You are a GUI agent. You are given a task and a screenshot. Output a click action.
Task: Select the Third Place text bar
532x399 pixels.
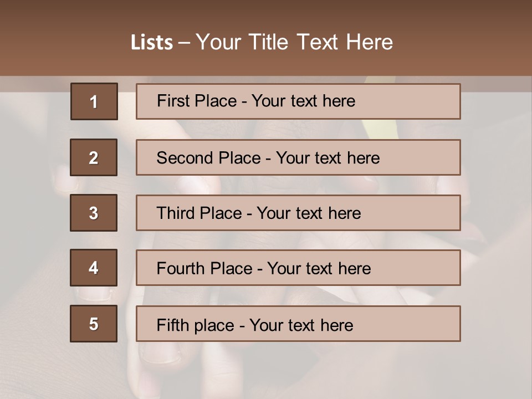click(x=298, y=213)
